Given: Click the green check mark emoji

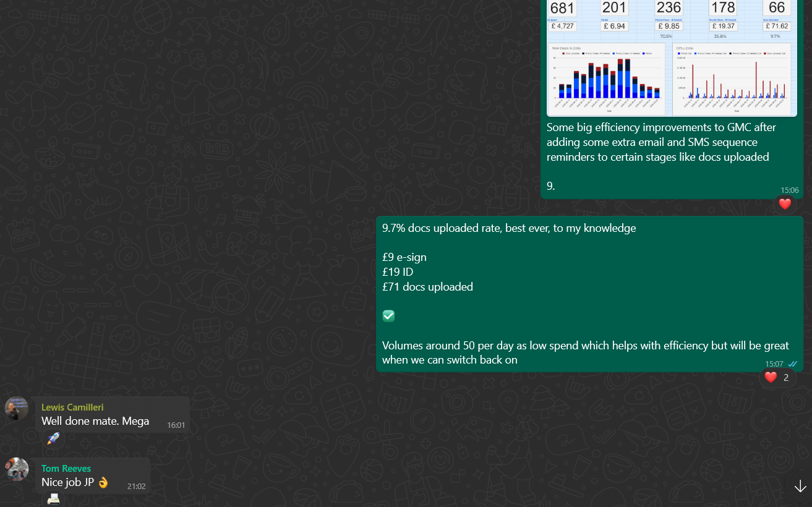Looking at the screenshot, I should 388,316.
